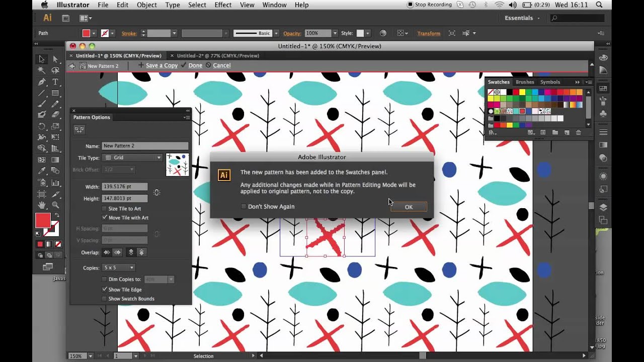Click the width-height link icon
The height and width of the screenshot is (362, 644).
[x=157, y=193]
